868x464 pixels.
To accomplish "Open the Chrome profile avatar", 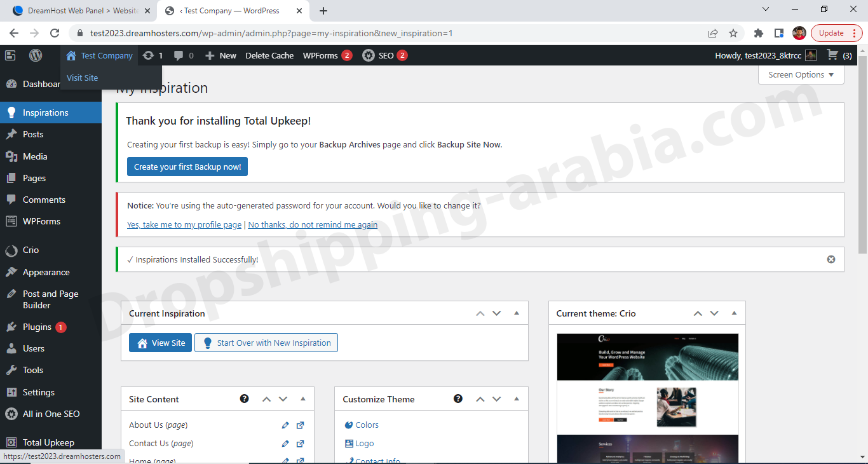I will click(799, 33).
